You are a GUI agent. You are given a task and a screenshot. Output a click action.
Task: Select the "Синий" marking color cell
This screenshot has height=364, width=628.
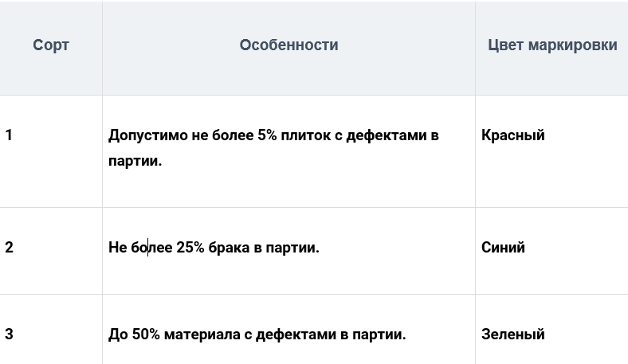pyautogui.click(x=503, y=248)
